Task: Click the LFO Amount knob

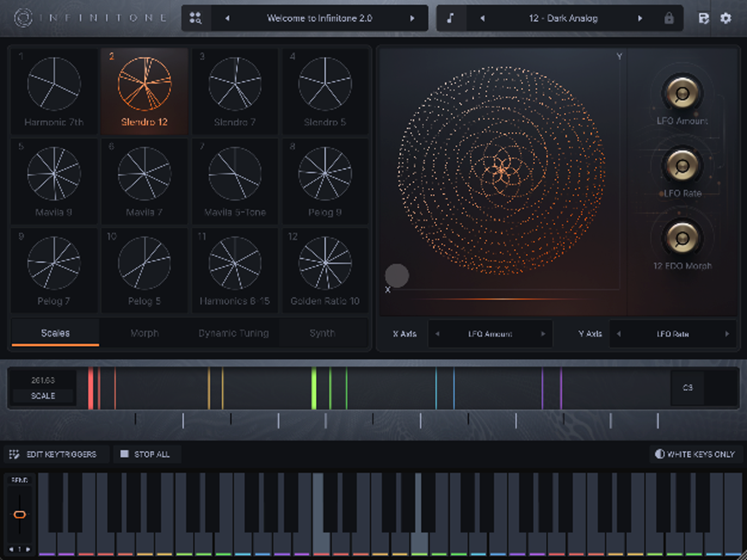Action: (682, 93)
